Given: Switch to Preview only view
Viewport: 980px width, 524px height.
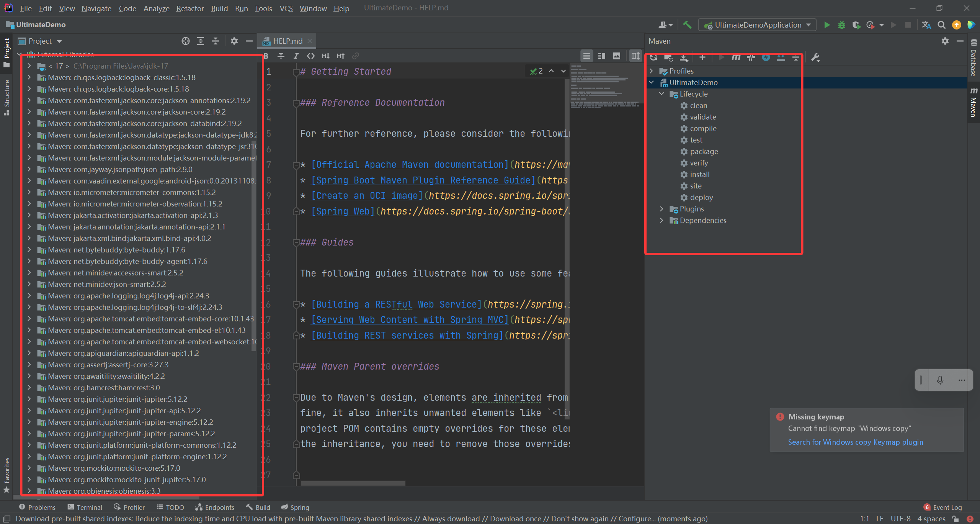Looking at the screenshot, I should [x=617, y=56].
